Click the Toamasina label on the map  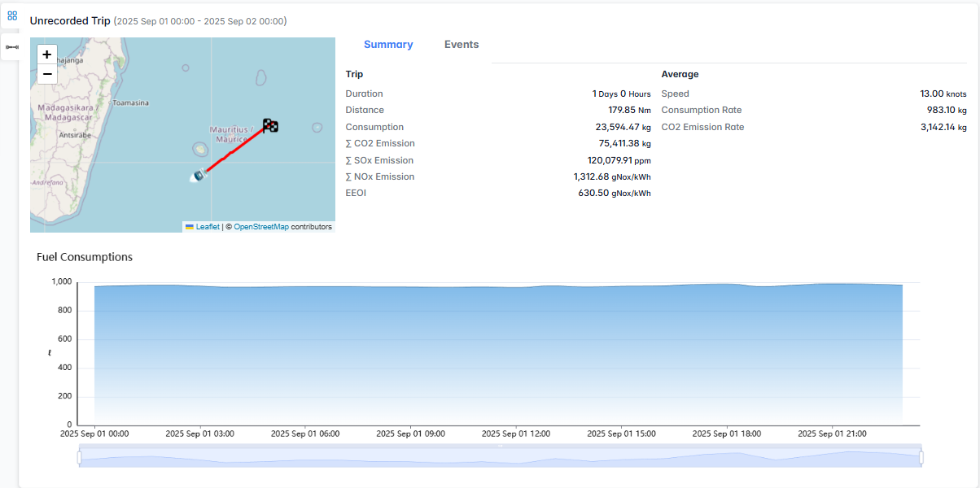click(x=130, y=103)
